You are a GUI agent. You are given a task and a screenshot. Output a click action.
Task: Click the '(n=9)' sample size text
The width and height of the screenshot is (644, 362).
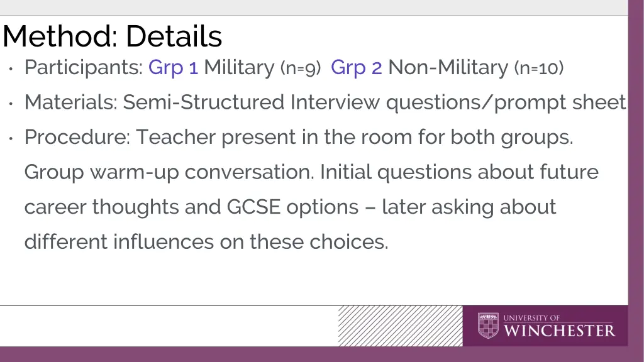300,68
